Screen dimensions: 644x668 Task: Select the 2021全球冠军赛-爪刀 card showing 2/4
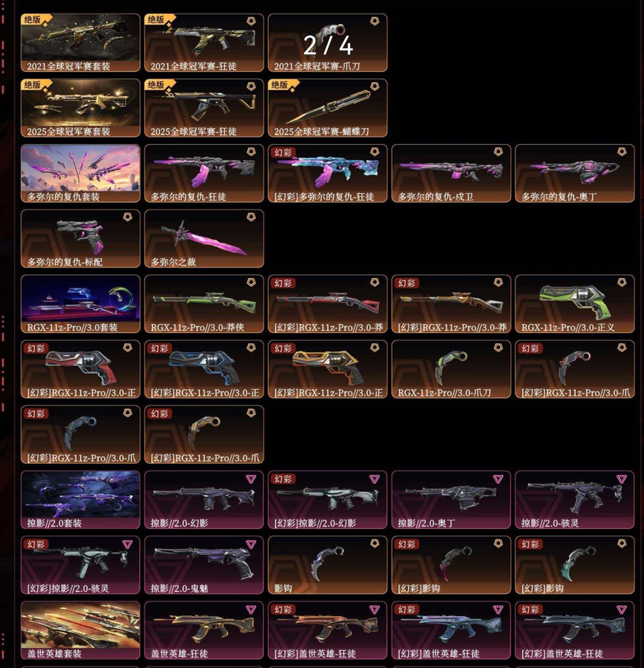[x=328, y=43]
